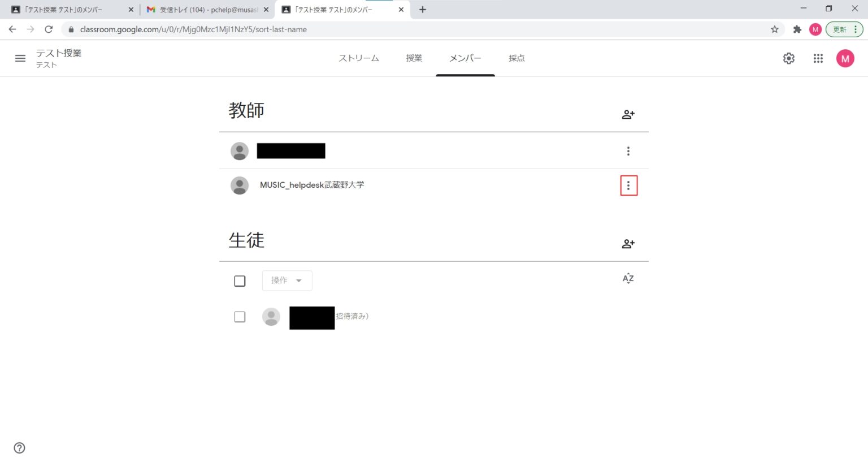Check the invited student's checkbox
The height and width of the screenshot is (466, 868).
tap(240, 317)
